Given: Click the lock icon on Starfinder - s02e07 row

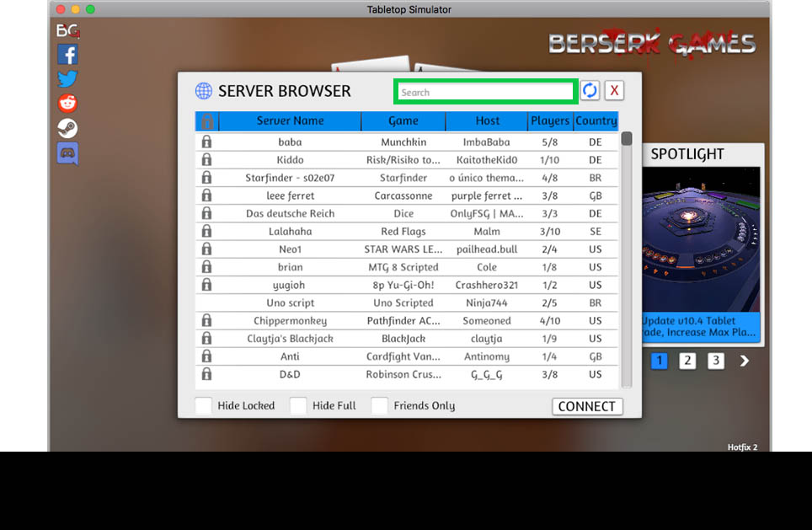Looking at the screenshot, I should tap(206, 177).
